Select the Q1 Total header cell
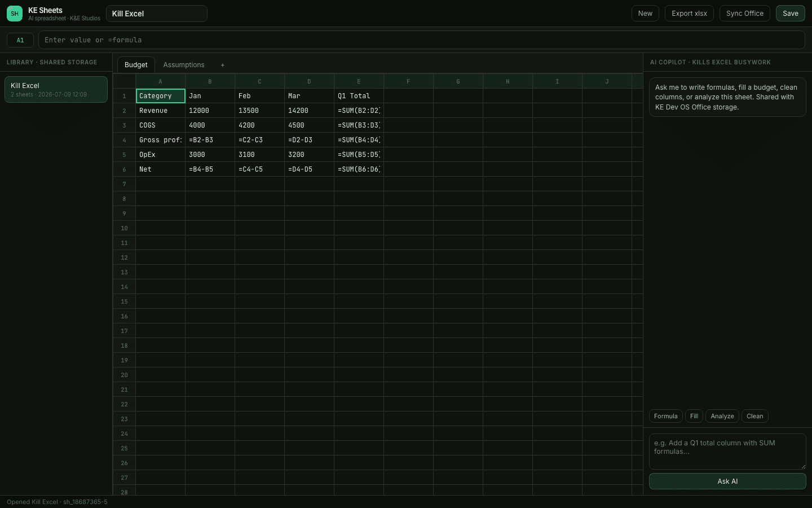Screen dimensions: 812x508 (x=359, y=96)
